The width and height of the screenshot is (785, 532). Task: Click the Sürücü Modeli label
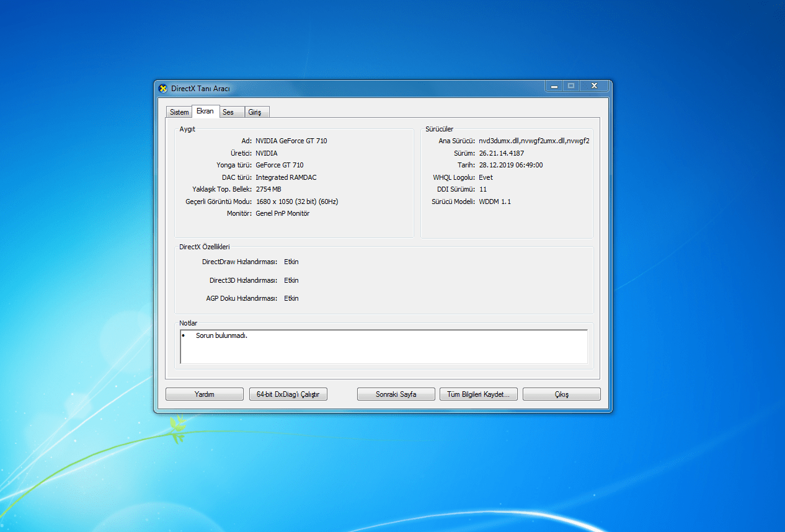454,202
